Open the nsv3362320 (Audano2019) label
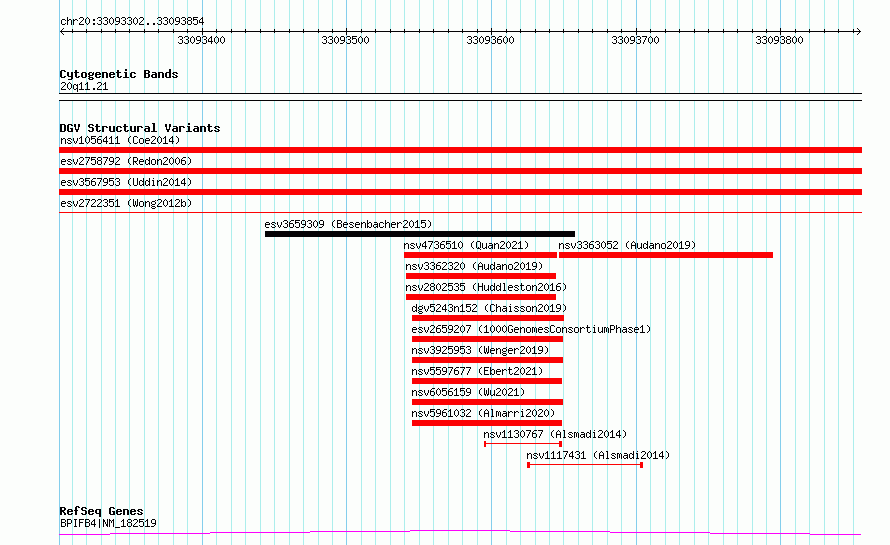 (474, 266)
